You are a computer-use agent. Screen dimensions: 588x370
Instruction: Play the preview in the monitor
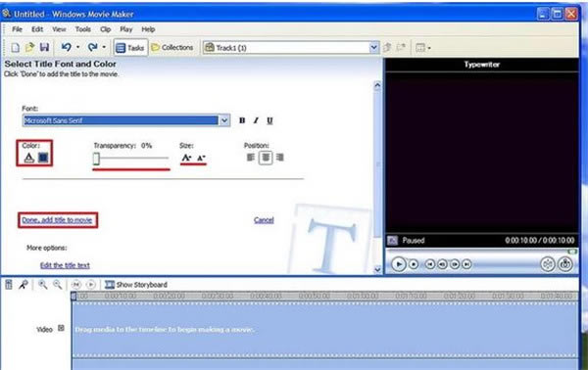click(399, 264)
